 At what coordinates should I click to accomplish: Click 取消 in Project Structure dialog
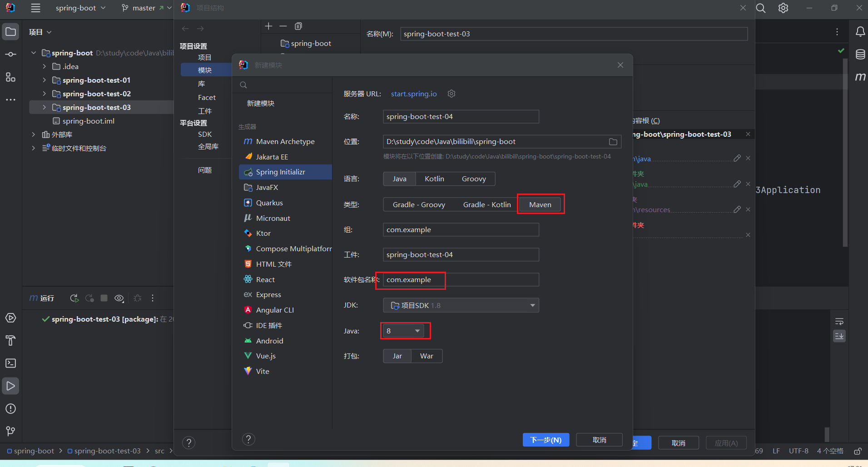(679, 443)
